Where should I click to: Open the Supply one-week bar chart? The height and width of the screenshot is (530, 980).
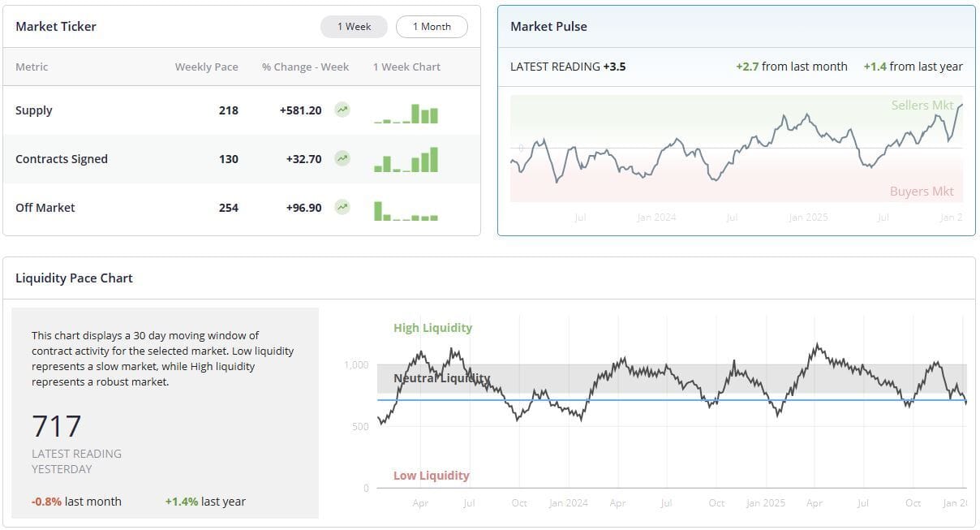[x=406, y=114]
